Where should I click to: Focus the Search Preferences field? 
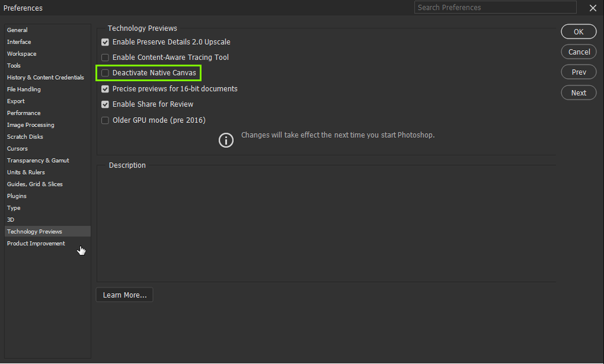click(495, 8)
